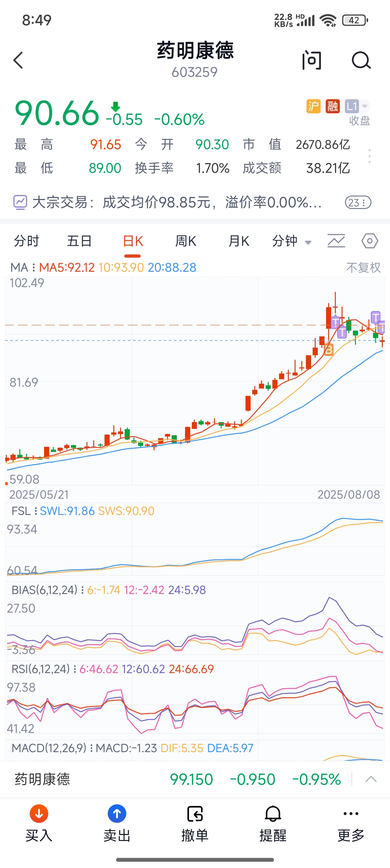Switch to the 月K tab
Image resolution: width=390 pixels, height=868 pixels.
(x=239, y=241)
